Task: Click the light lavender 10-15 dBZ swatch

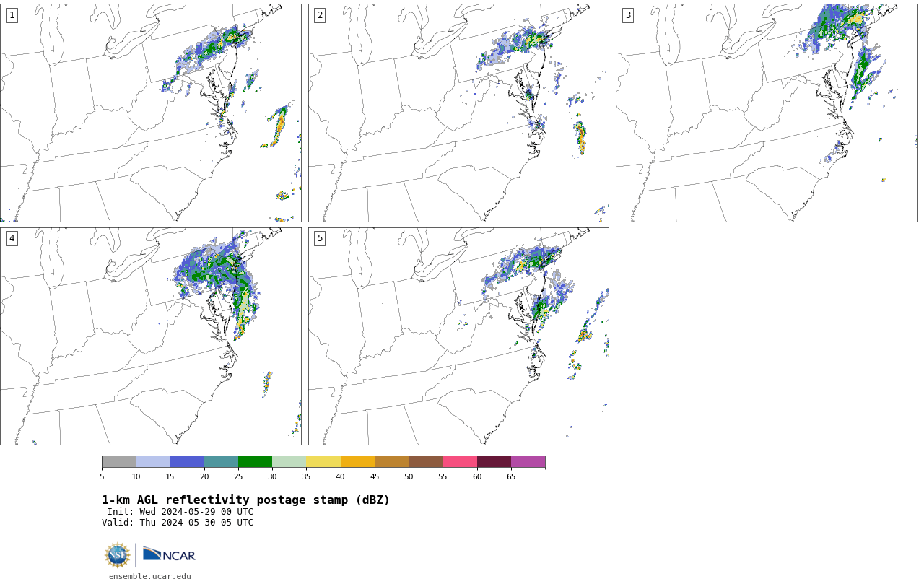Action: click(x=152, y=462)
